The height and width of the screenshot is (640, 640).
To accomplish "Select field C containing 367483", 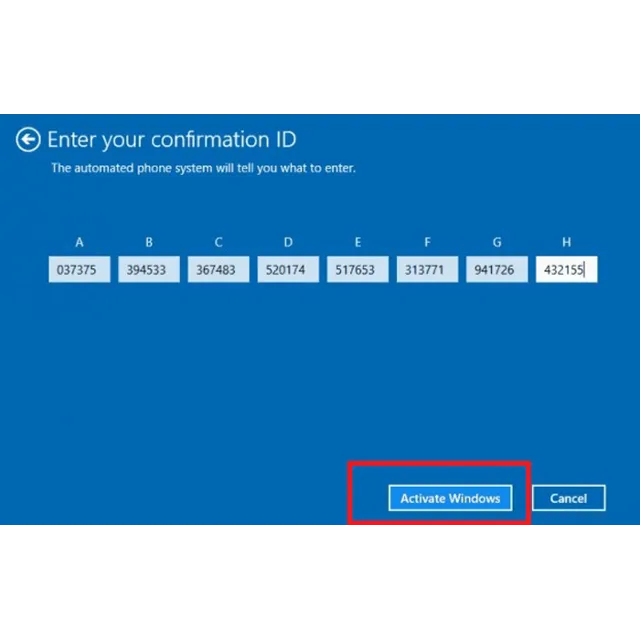I will 218,269.
